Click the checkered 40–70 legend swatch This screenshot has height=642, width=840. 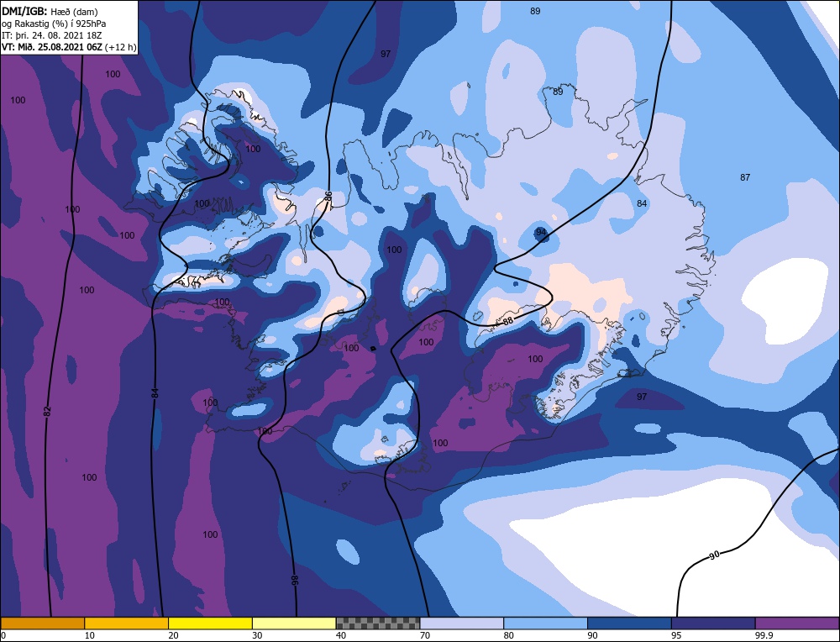pyautogui.click(x=378, y=623)
